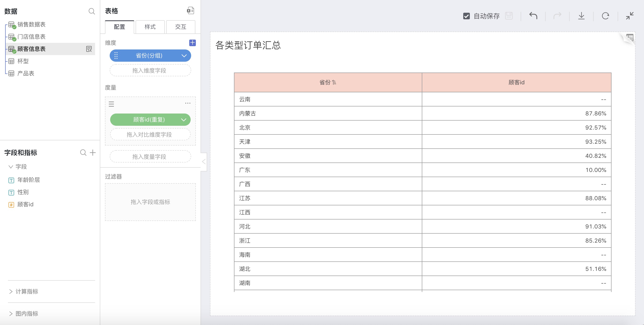Undo the last action
The width and height of the screenshot is (644, 325).
pos(533,16)
